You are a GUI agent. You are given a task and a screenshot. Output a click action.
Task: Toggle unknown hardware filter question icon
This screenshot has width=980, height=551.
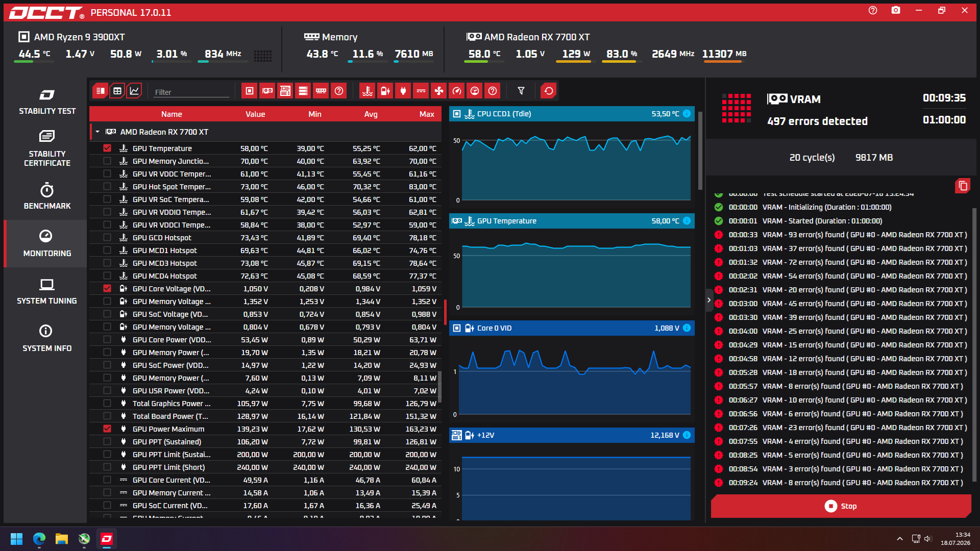pyautogui.click(x=339, y=91)
